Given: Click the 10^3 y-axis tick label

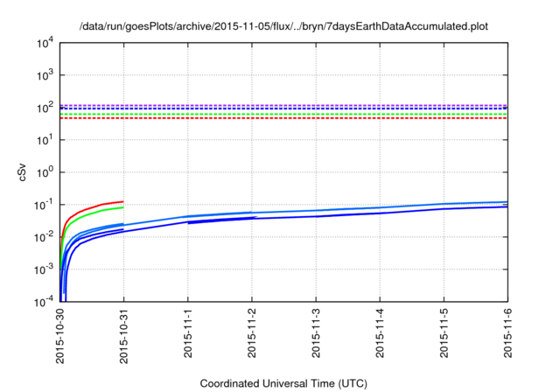Looking at the screenshot, I should pos(45,75).
